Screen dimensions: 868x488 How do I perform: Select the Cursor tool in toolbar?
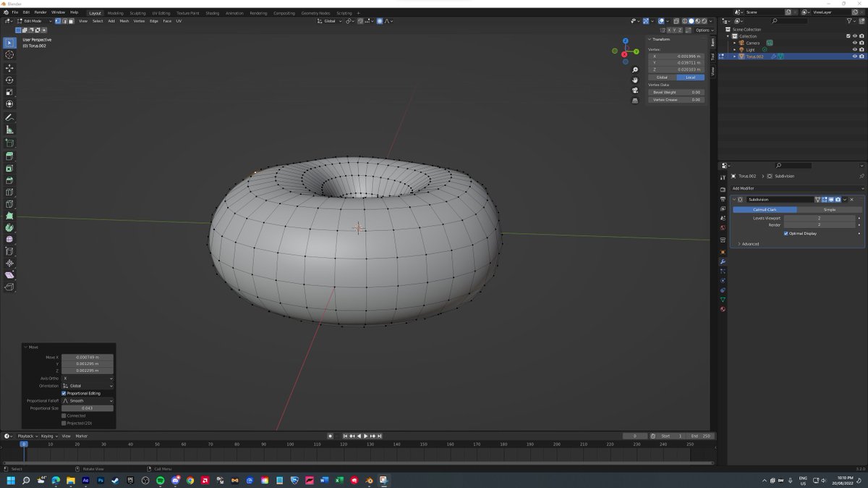pyautogui.click(x=9, y=55)
